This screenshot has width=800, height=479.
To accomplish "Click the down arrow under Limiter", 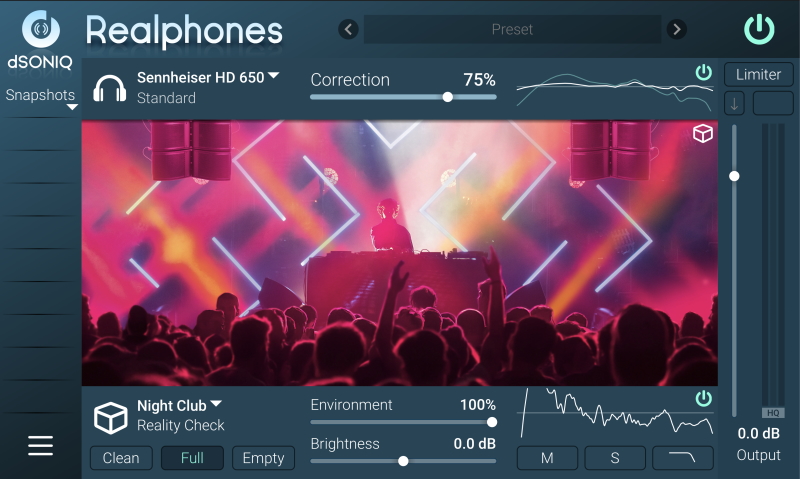I will pos(734,104).
